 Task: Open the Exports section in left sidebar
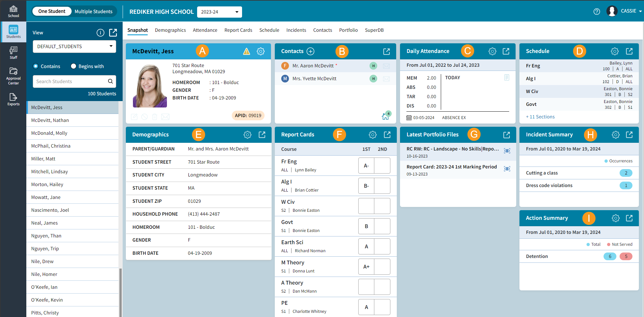click(13, 99)
